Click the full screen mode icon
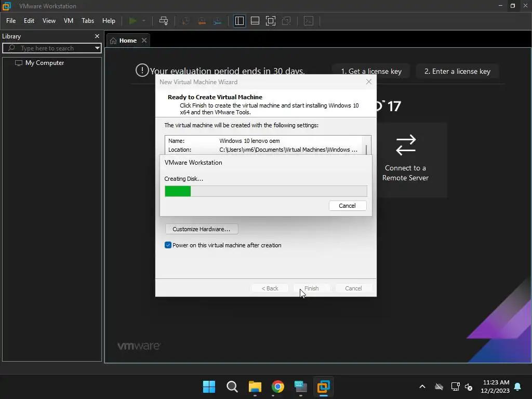This screenshot has height=399, width=532. [270, 21]
